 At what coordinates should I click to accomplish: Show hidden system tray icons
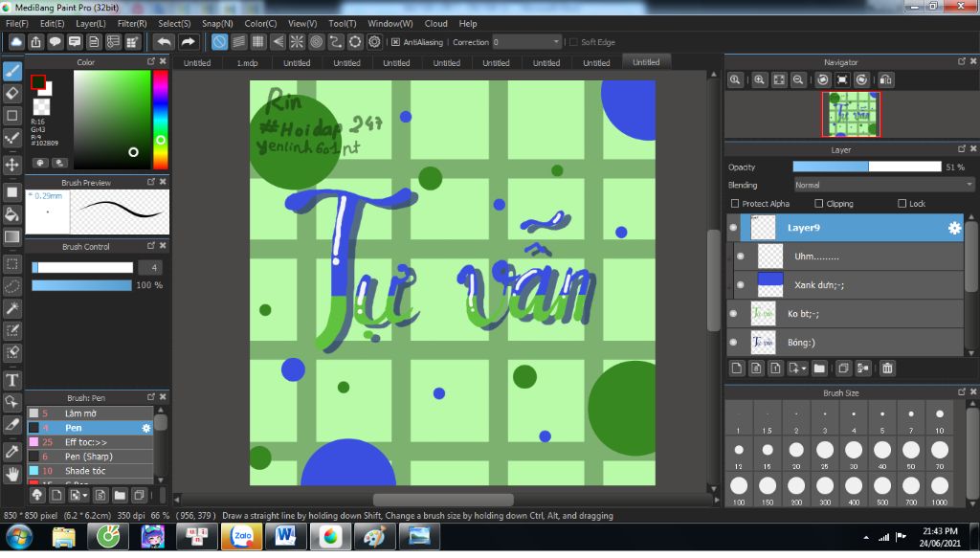(x=865, y=537)
